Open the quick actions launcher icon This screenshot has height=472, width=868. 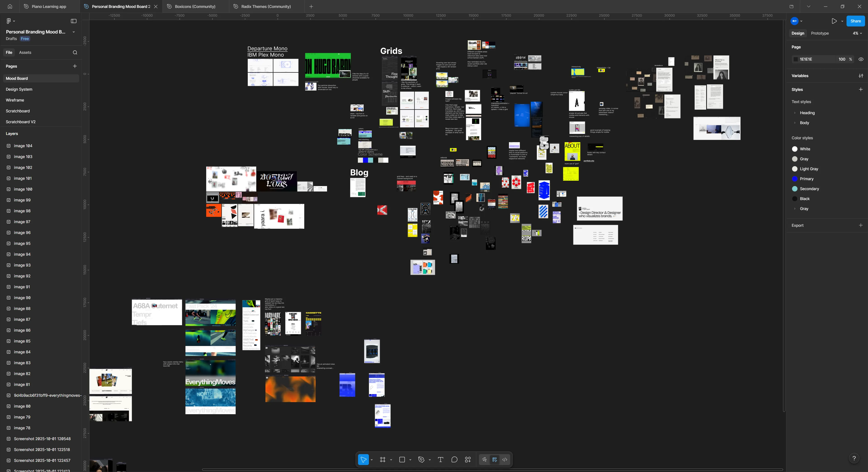click(468, 459)
